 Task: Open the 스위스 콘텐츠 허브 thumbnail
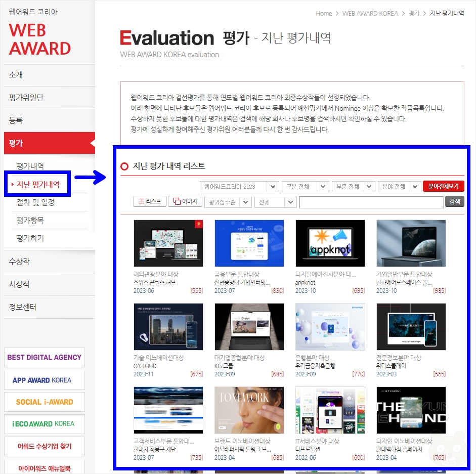[168, 243]
